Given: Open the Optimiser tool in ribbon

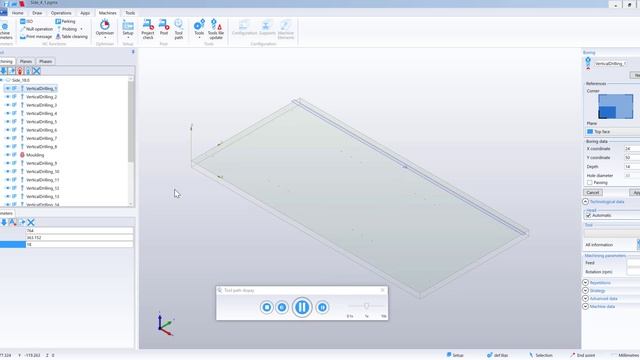Looking at the screenshot, I should click(105, 28).
